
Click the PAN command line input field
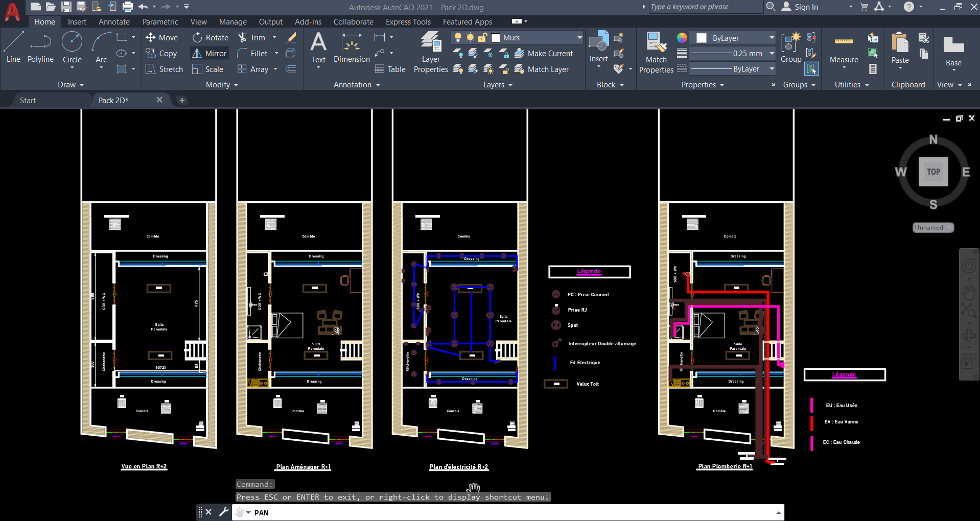[x=511, y=513]
